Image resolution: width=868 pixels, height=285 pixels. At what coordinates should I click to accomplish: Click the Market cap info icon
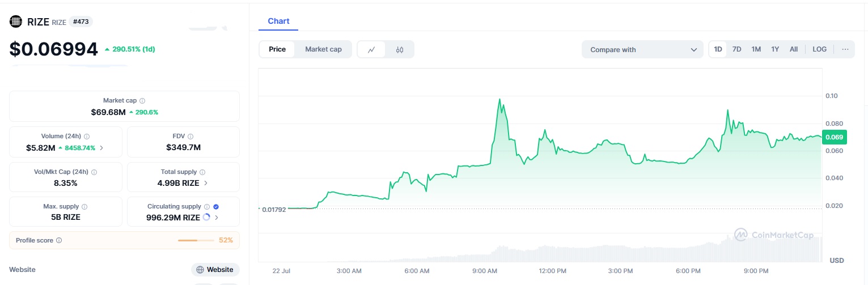pyautogui.click(x=142, y=100)
